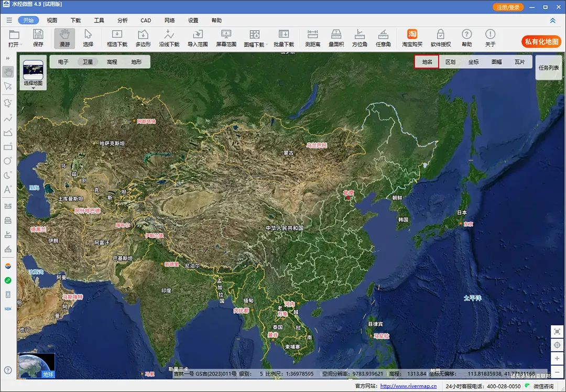566x392 pixels.
Task: Open the 视图 ribbon tab
Action: coord(52,20)
